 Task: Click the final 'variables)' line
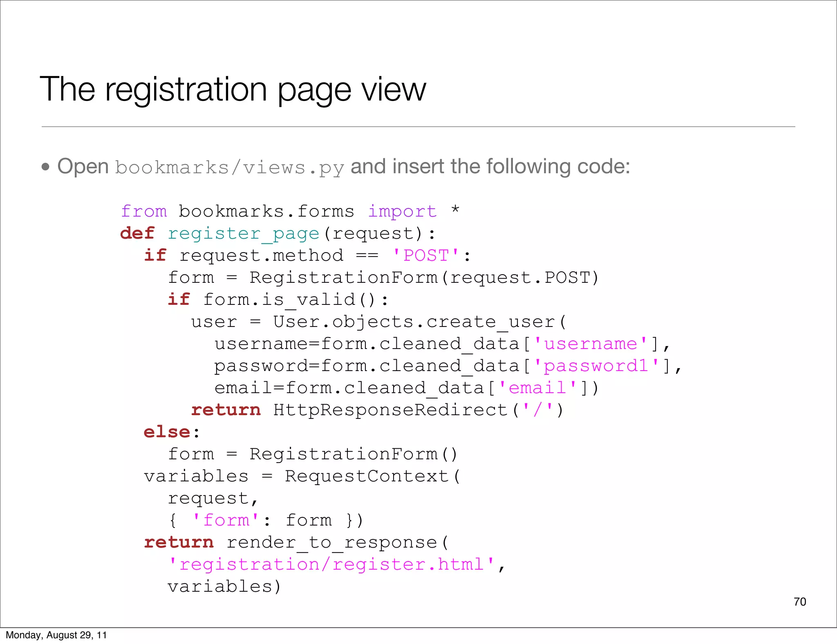(224, 587)
